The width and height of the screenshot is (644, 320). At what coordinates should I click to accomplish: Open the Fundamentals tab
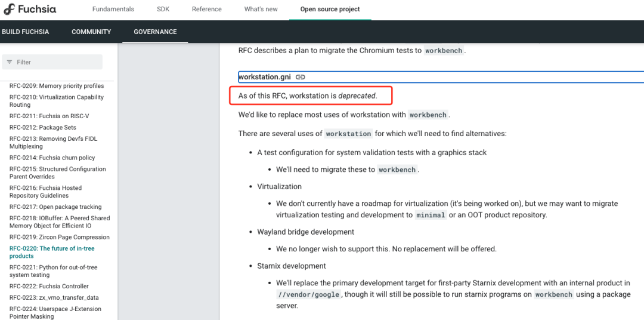113,9
